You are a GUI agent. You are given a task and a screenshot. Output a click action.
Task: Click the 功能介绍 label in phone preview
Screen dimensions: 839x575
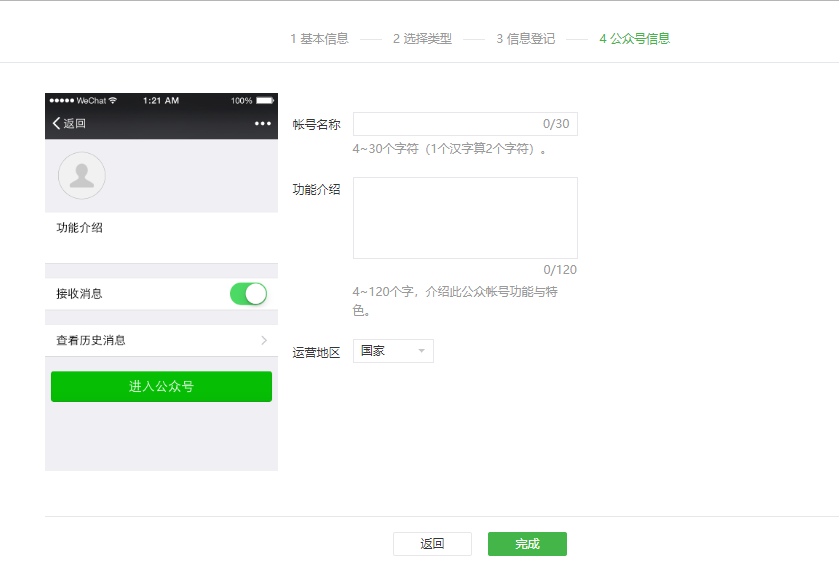click(79, 228)
